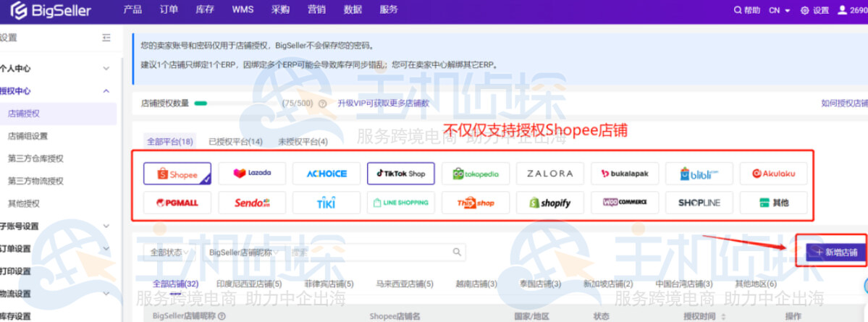The image size is (868, 322).
Task: Select the PGMALL platform
Action: coord(177,203)
